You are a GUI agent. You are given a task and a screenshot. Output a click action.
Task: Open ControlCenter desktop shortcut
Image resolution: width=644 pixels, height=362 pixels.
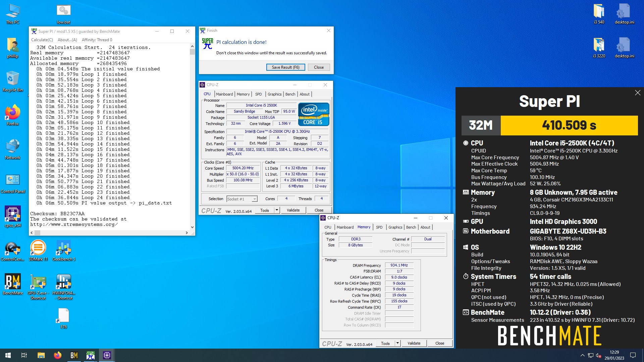13,251
